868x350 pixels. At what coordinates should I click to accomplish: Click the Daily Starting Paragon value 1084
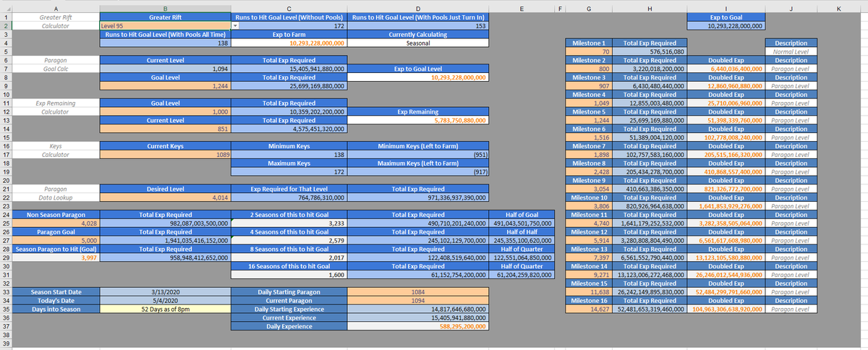click(418, 292)
